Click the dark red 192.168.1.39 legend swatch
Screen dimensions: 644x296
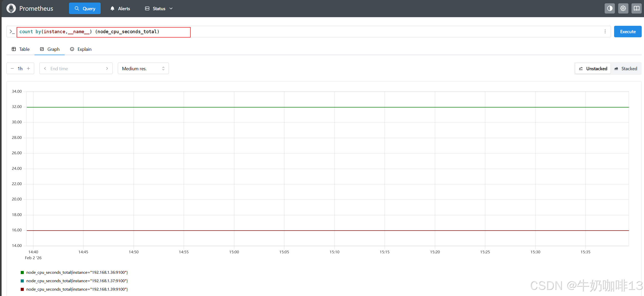[22, 289]
